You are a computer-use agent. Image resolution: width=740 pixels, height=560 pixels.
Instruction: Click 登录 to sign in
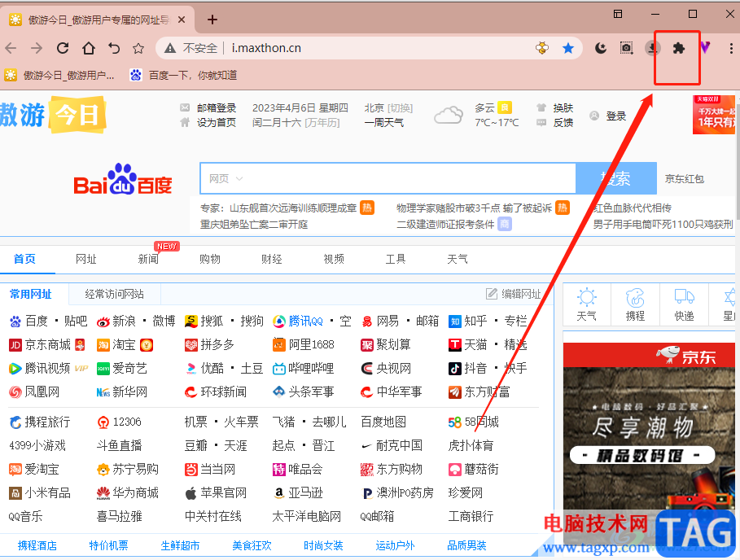pos(616,116)
